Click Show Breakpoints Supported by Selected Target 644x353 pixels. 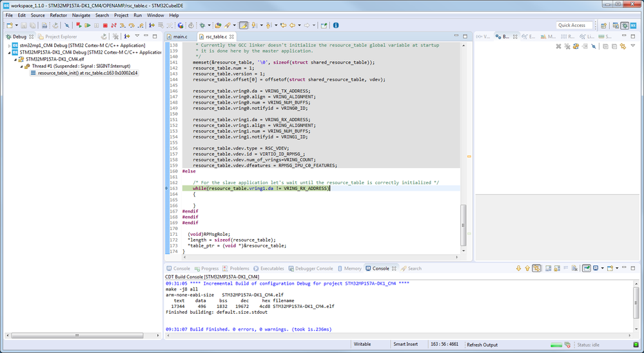[x=576, y=46]
